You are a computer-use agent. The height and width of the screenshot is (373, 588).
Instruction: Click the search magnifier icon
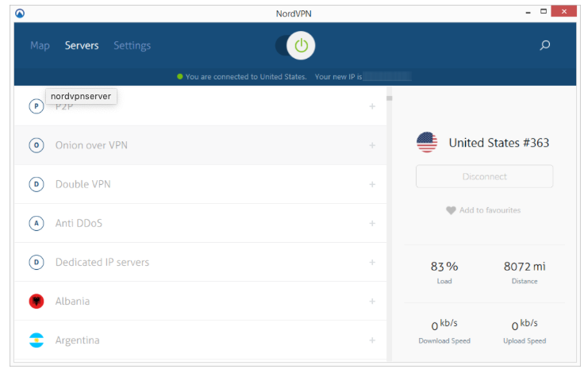click(x=544, y=46)
